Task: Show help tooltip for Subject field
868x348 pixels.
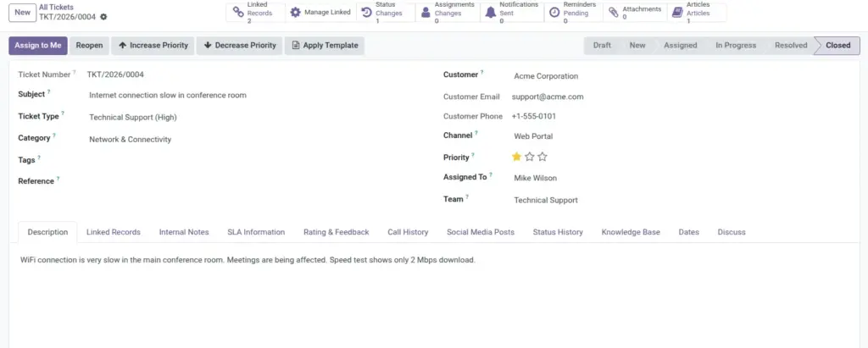Action: coord(48,91)
